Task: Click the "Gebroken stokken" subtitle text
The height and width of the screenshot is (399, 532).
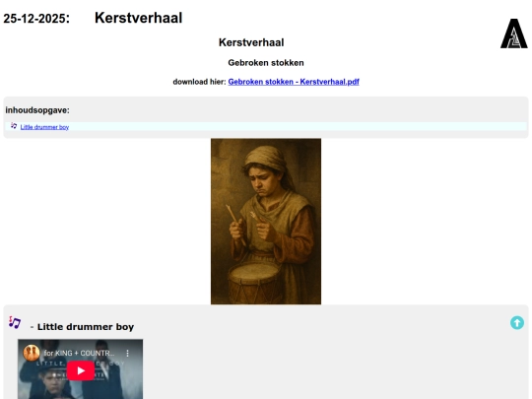Action: point(266,63)
